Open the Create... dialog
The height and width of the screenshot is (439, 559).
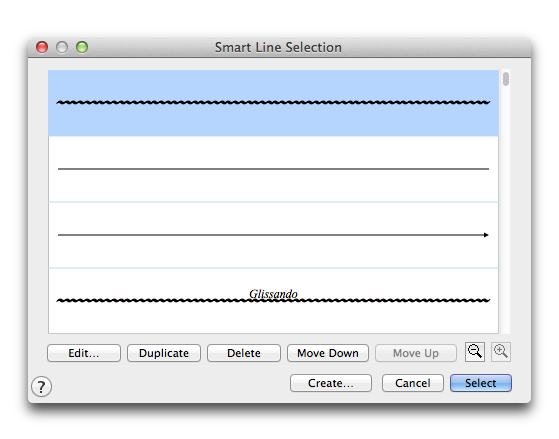coord(331,383)
